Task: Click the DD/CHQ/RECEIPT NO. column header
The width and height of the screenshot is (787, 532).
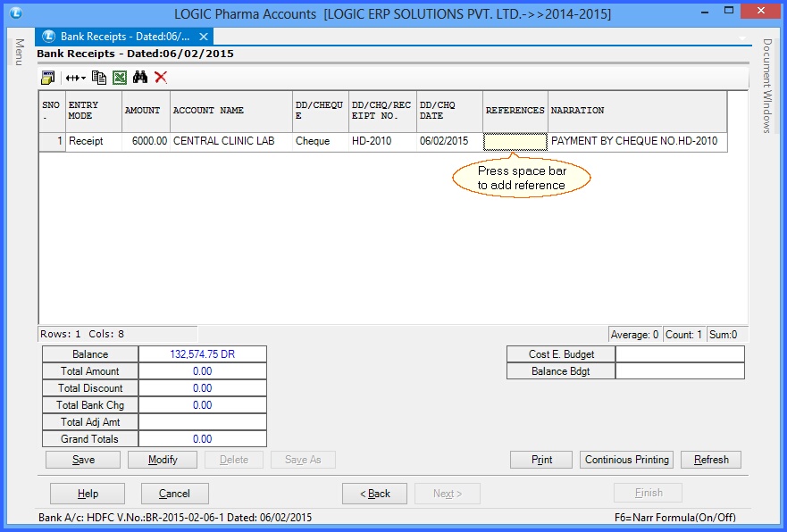Action: [382, 112]
